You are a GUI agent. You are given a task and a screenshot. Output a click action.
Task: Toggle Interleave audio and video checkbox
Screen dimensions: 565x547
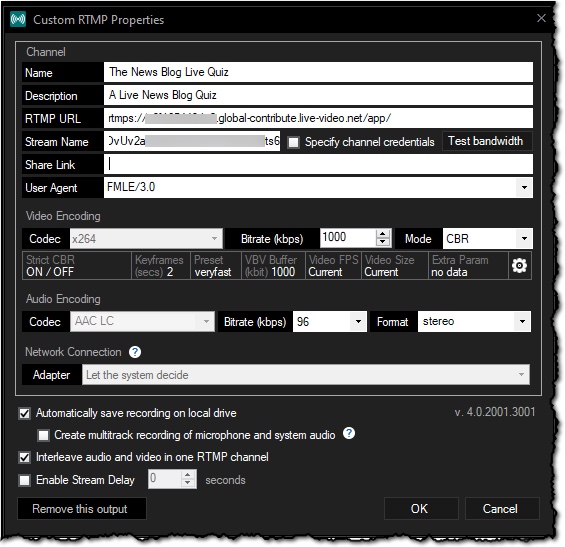[x=25, y=458]
